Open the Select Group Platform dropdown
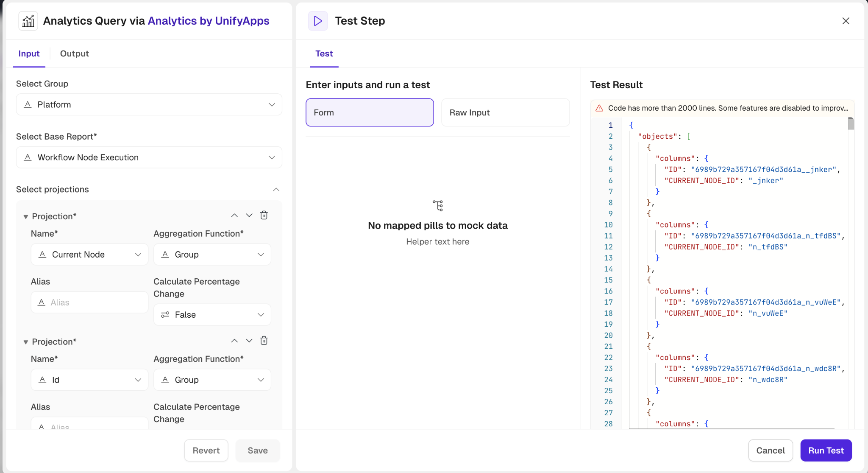Image resolution: width=868 pixels, height=473 pixels. pos(149,105)
